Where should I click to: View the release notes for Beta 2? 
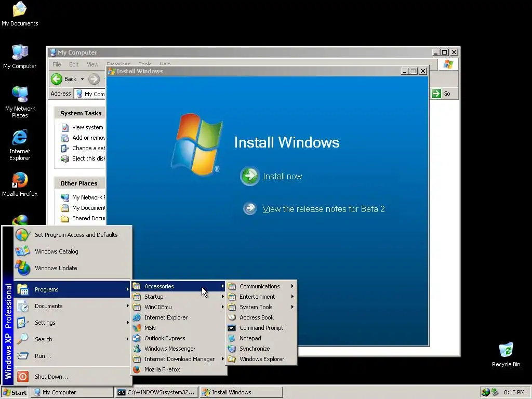[324, 209]
